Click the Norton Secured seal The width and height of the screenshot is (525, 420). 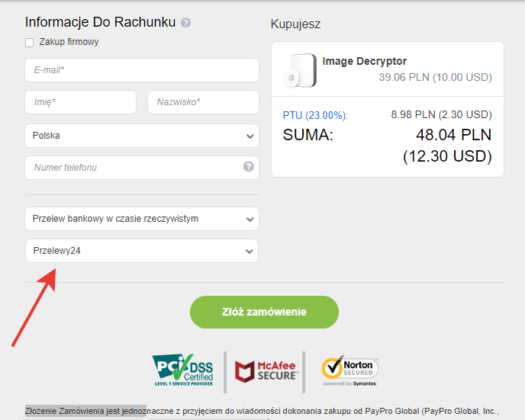pos(349,371)
